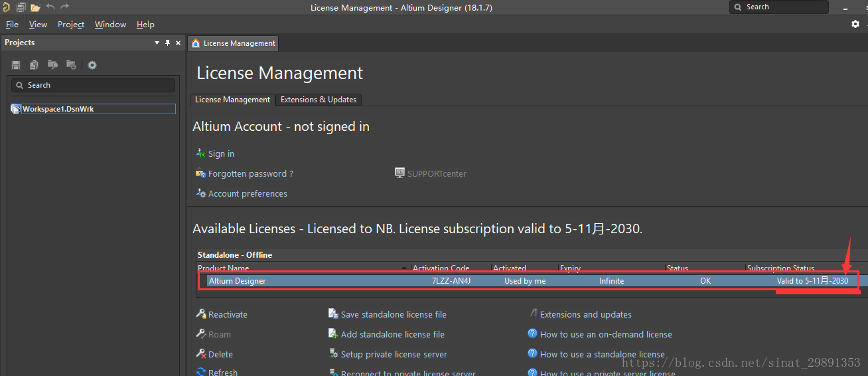Viewport: 868px width, 376px height.
Task: Click Forgotten password link
Action: click(x=251, y=174)
